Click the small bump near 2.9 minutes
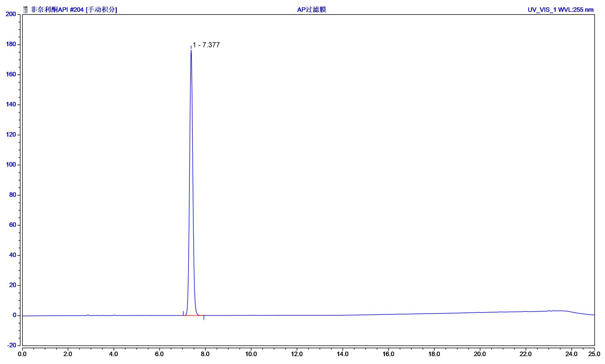Screen dimensions: 605x364 click(88, 315)
